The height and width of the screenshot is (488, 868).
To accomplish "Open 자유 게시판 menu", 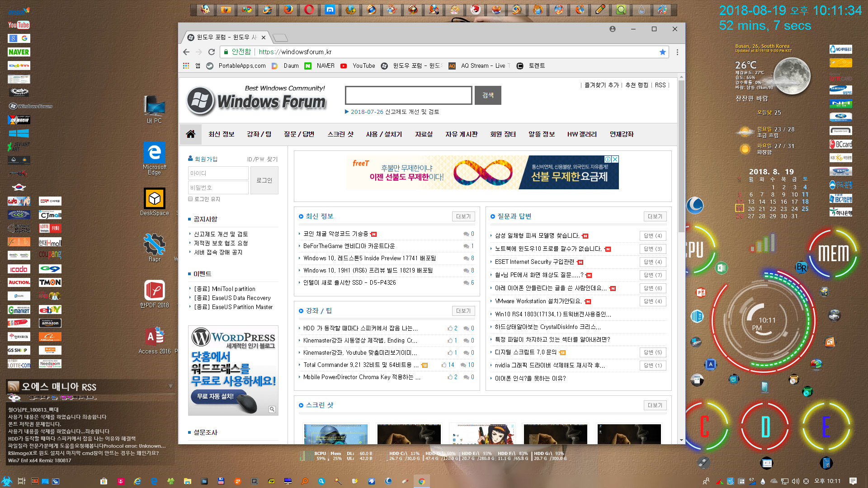I will 462,134.
